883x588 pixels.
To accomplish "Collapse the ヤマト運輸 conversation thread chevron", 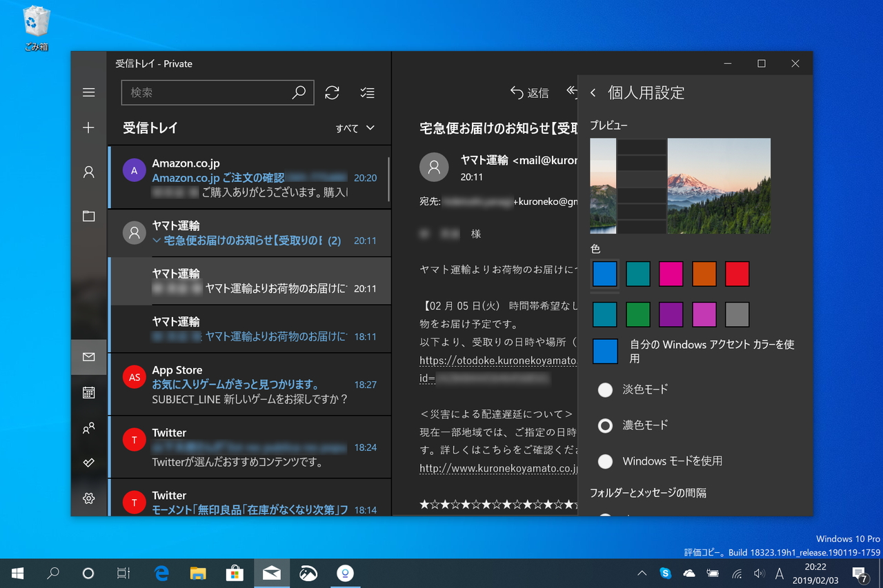I will click(156, 241).
